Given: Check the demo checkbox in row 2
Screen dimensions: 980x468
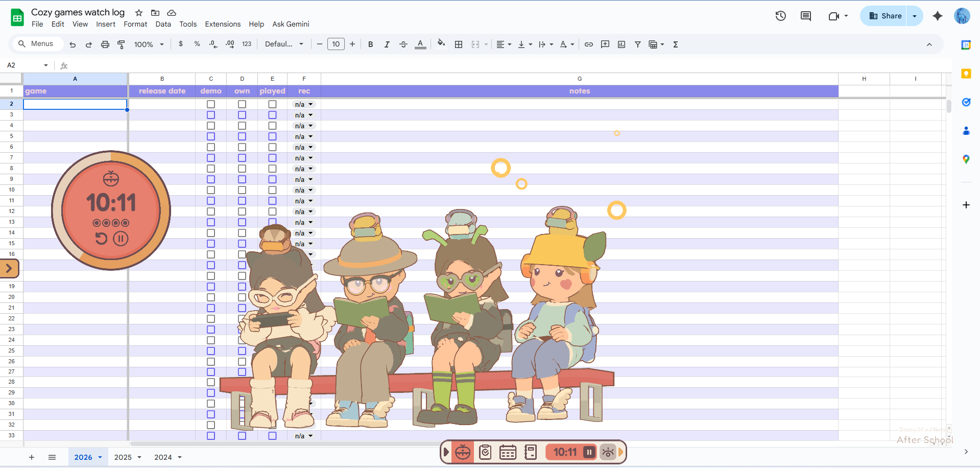Looking at the screenshot, I should (x=211, y=104).
